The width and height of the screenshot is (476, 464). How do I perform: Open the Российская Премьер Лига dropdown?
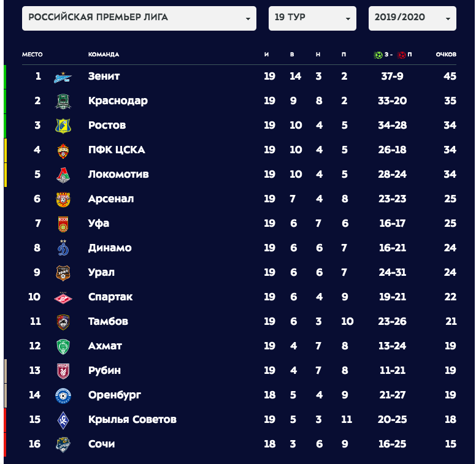[139, 18]
